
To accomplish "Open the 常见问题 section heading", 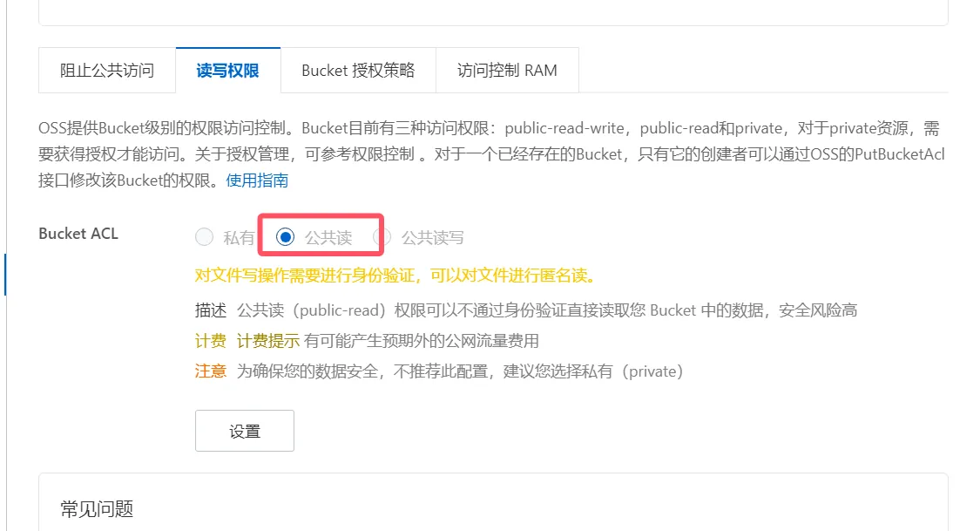I will click(x=97, y=509).
